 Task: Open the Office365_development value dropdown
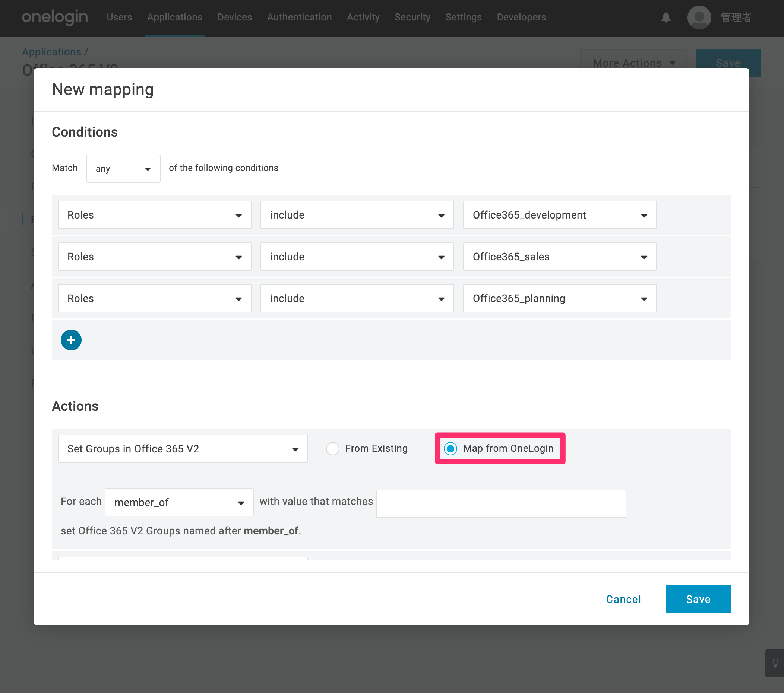click(x=560, y=215)
